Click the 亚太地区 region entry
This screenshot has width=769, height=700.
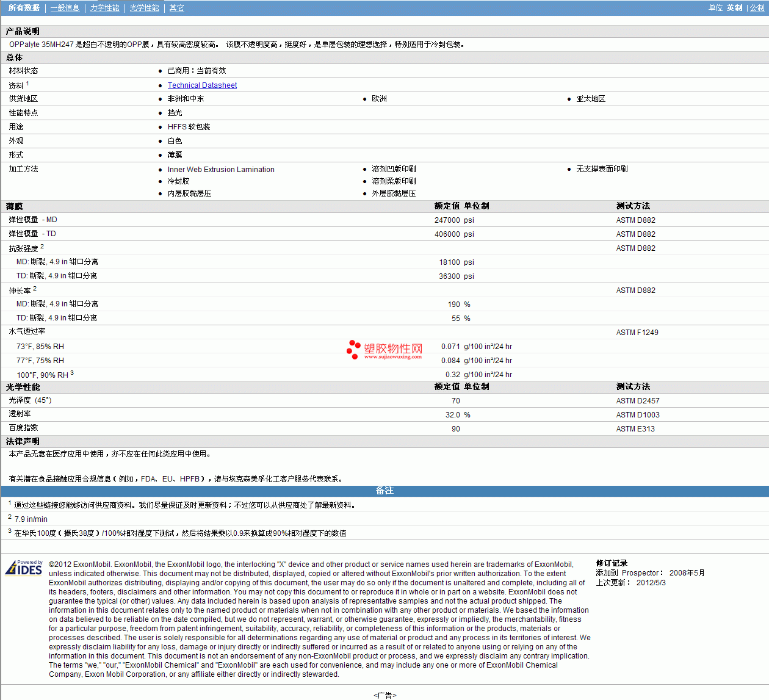click(x=591, y=99)
